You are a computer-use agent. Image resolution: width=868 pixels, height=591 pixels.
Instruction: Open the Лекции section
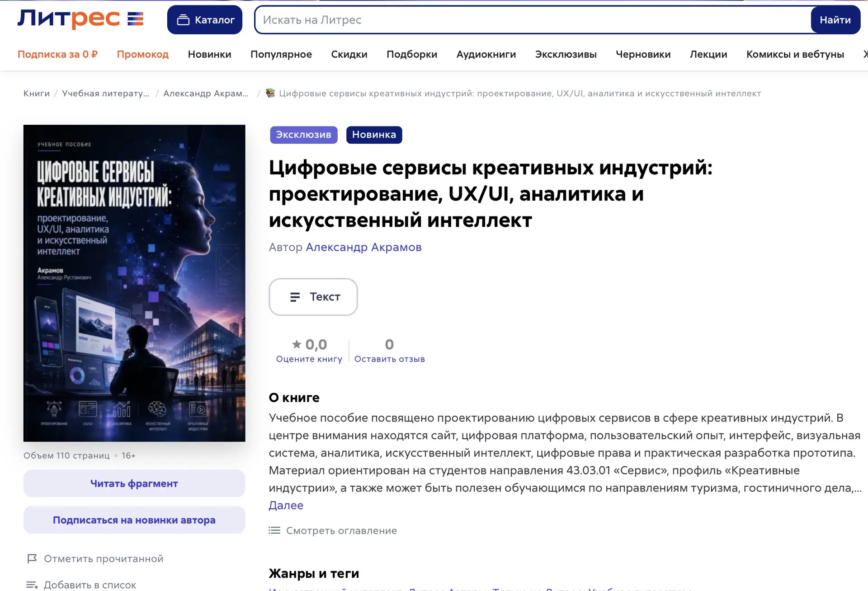(x=708, y=54)
